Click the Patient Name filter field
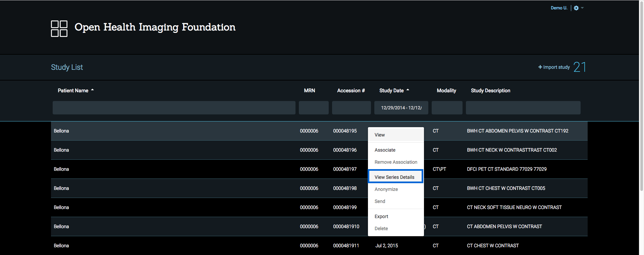This screenshot has height=255, width=644. pos(174,108)
